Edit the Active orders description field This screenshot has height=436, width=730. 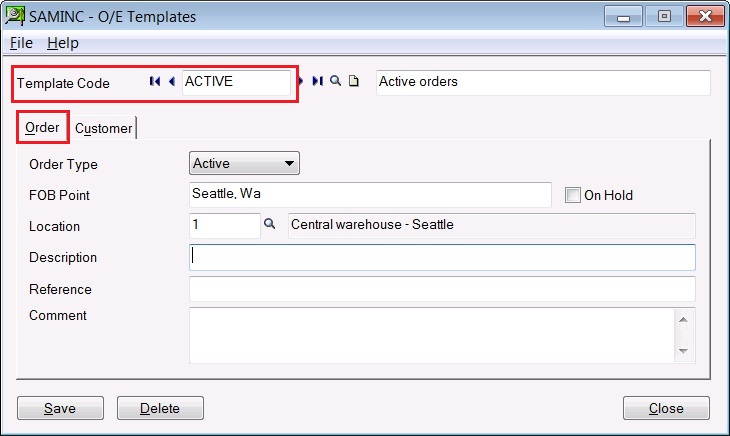543,82
